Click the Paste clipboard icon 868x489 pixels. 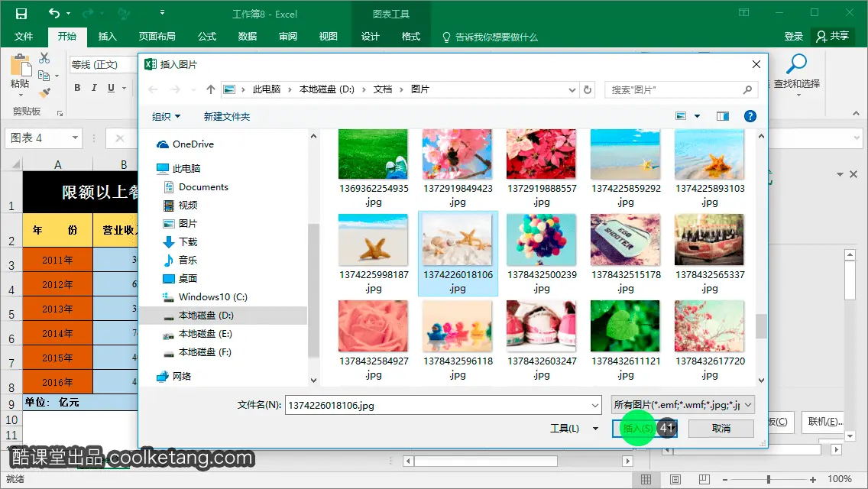[21, 66]
